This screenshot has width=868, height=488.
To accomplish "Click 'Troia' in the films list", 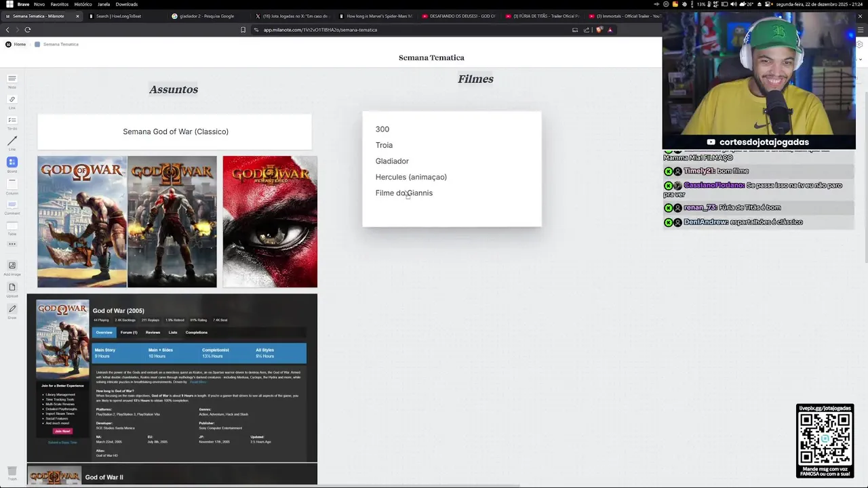I will tap(384, 145).
